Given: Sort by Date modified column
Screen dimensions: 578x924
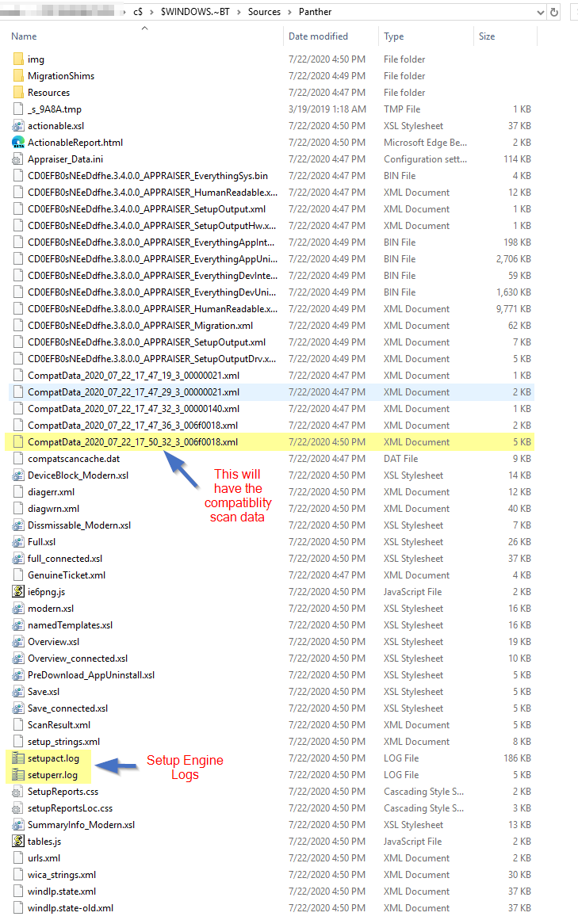Looking at the screenshot, I should (318, 36).
